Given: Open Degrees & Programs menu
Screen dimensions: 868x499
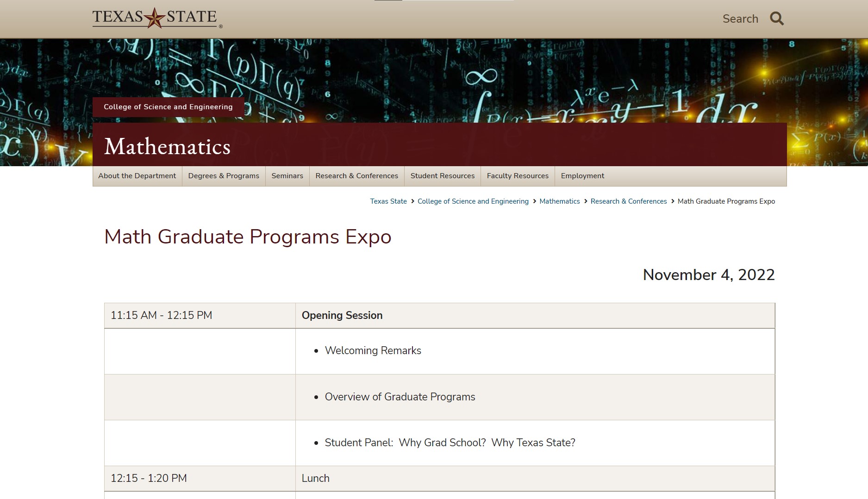Looking at the screenshot, I should [x=224, y=176].
